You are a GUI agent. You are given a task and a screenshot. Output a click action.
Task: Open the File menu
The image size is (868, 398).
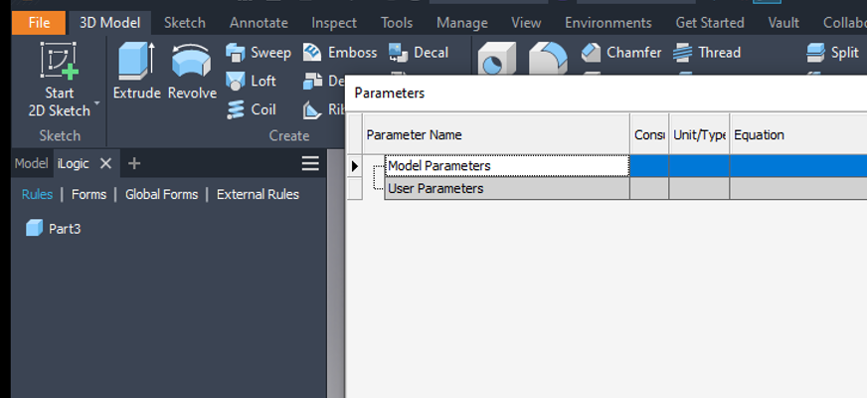point(39,23)
